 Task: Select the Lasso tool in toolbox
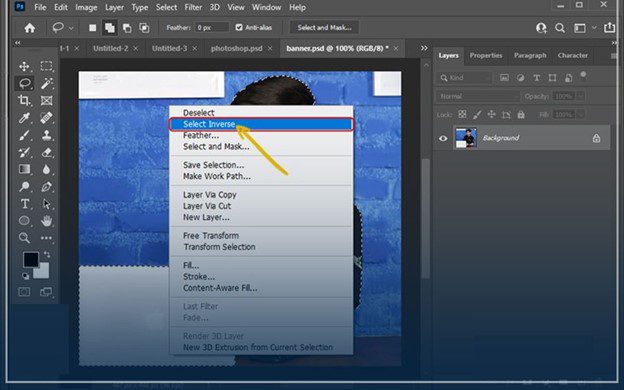[24, 84]
